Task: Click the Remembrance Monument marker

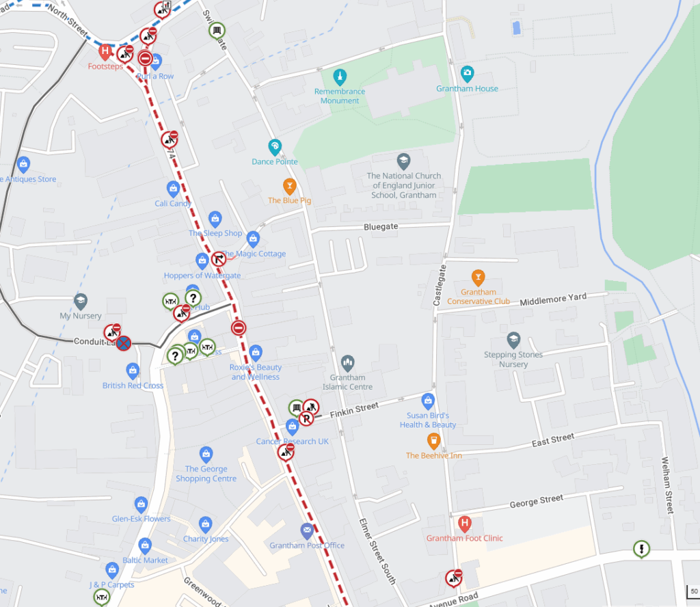Action: coord(340,78)
